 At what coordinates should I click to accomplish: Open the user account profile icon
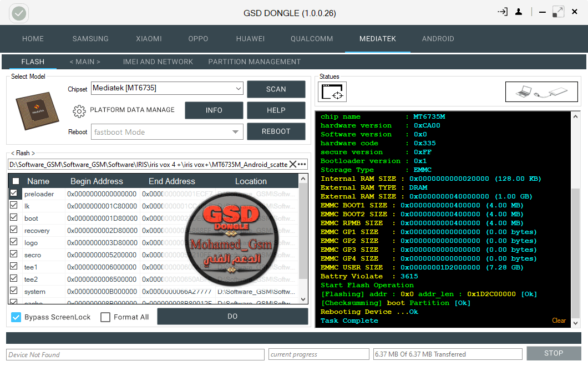[x=518, y=12]
